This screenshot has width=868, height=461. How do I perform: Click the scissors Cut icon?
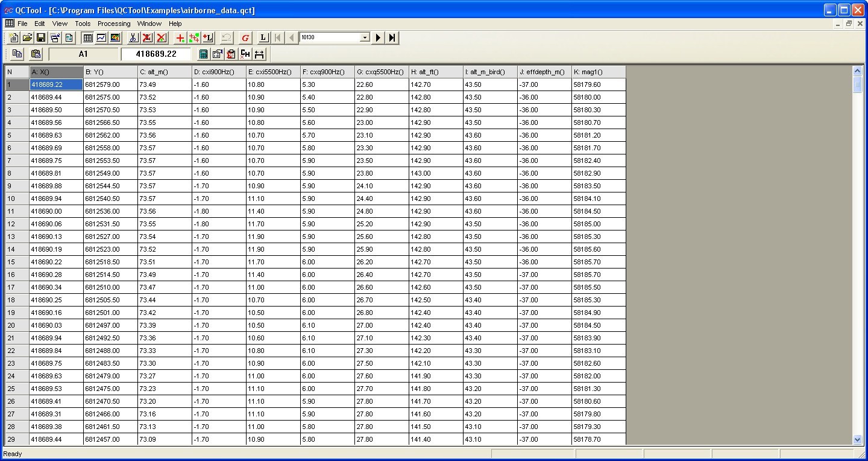click(x=133, y=37)
